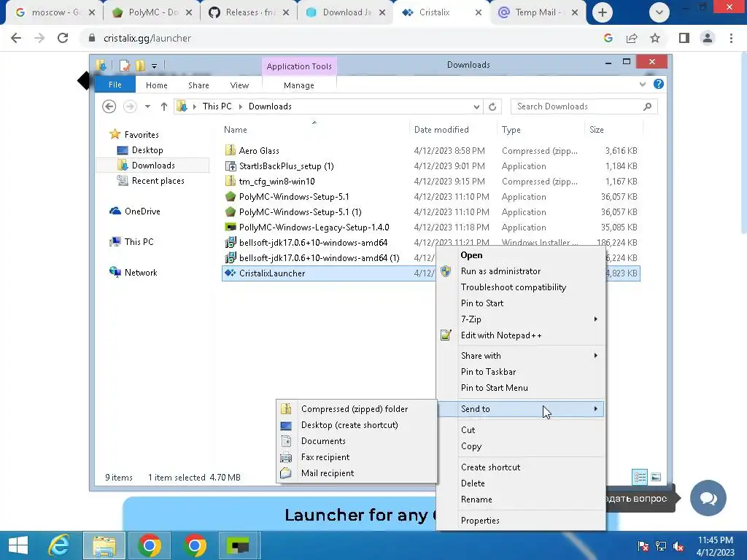Open Explorer help question mark icon
Viewport: 747px width, 560px height.
(x=659, y=85)
